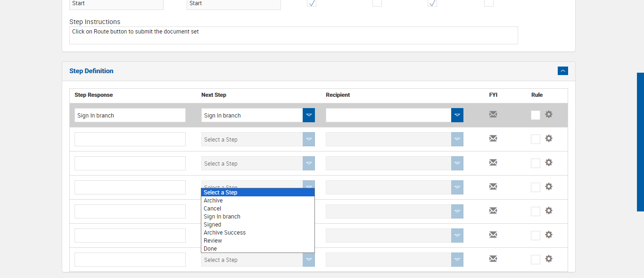
Task: Open Next Step dropdown showing Sign In branch
Action: coord(308,115)
